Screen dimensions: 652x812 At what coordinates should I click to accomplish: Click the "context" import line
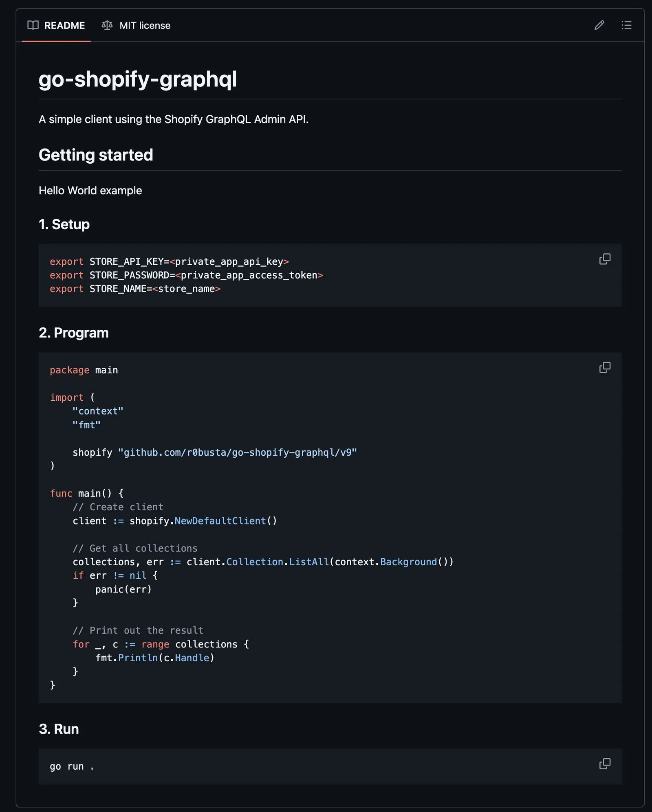pos(98,411)
